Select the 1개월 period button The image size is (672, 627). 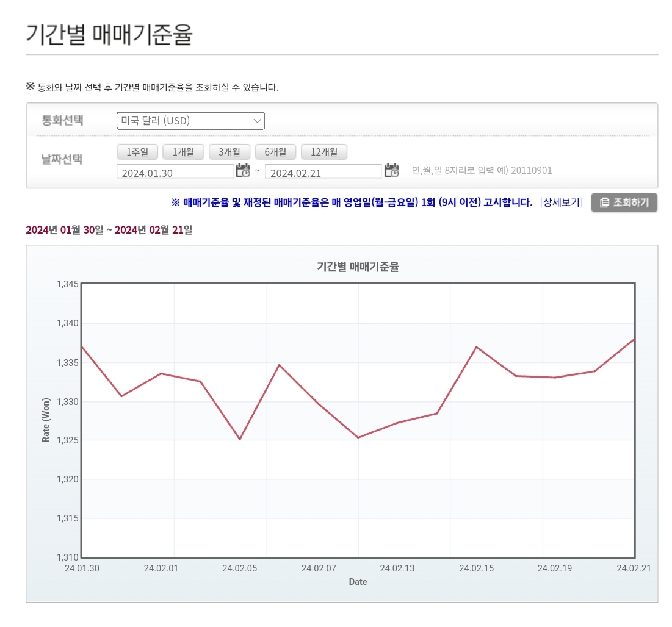[184, 152]
